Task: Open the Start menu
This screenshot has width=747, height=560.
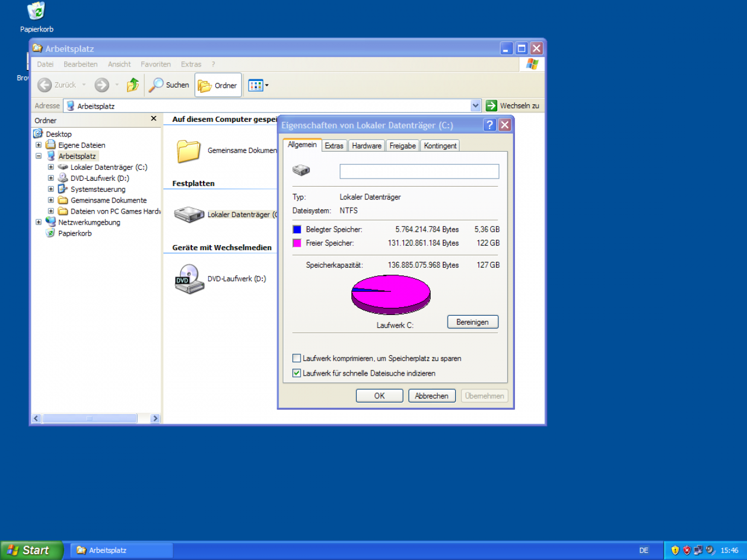Action: coord(32,550)
